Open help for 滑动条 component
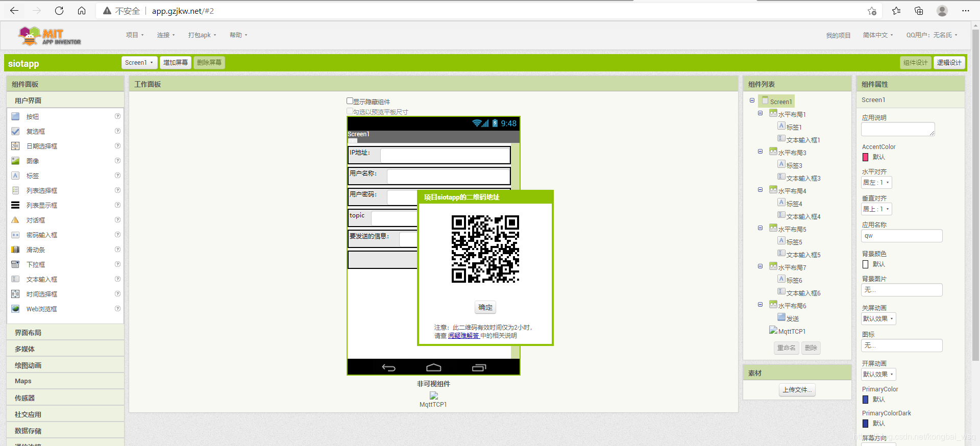980x446 pixels. pos(117,250)
